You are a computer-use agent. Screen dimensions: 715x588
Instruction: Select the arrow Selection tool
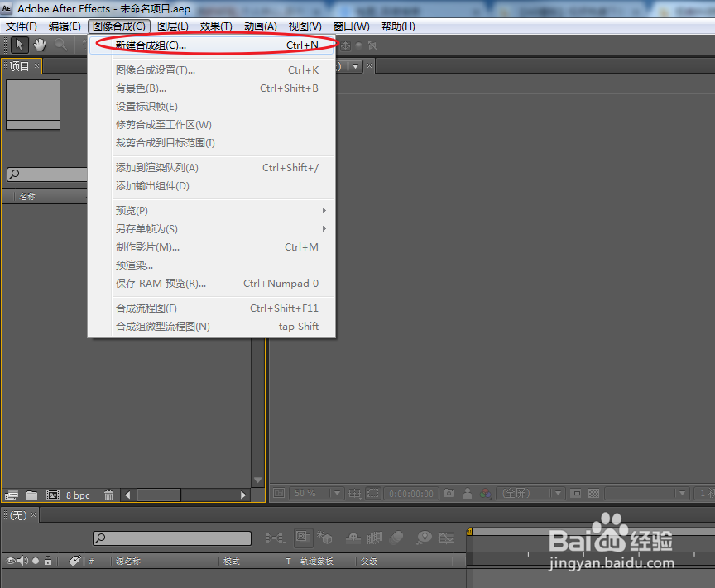click(20, 45)
